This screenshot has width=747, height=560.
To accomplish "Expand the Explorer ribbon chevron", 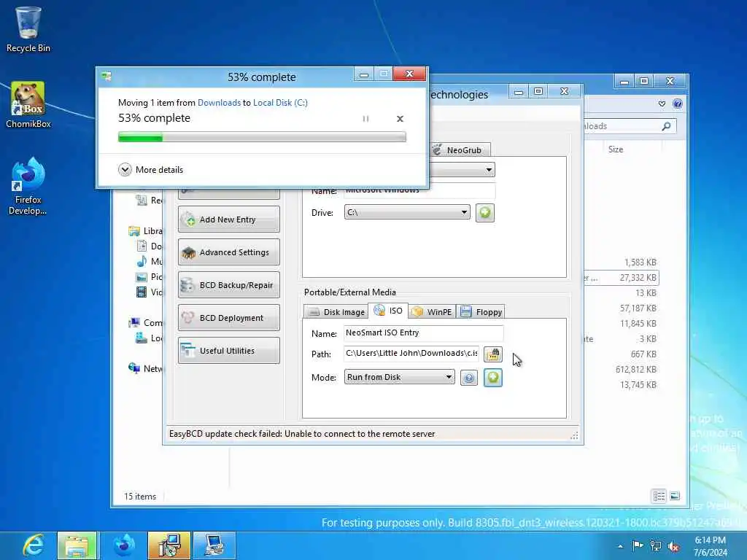I will point(662,104).
